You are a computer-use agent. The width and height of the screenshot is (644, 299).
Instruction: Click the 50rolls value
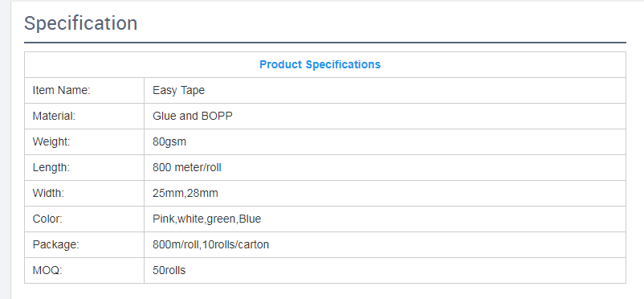[x=169, y=270]
